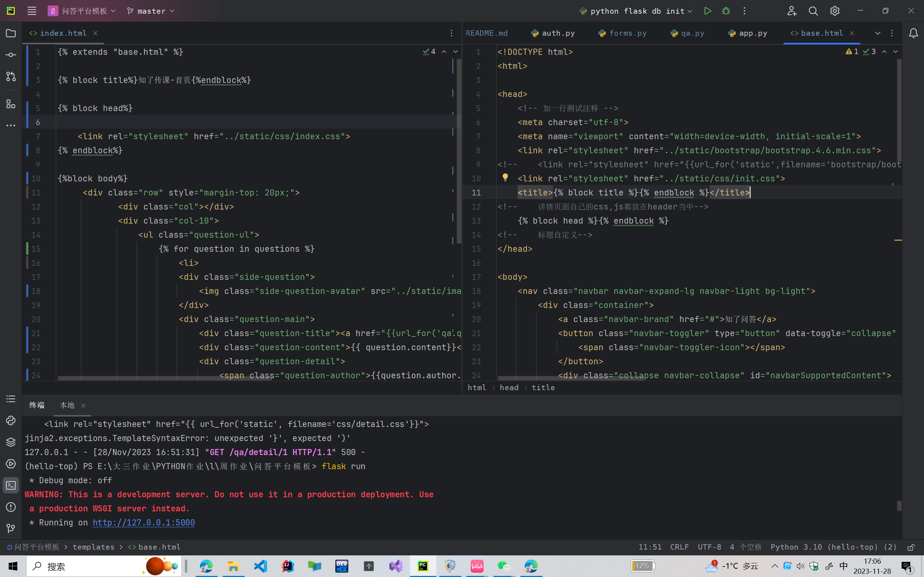This screenshot has height=577, width=924.
Task: Click the yellow lightbulb intention icon
Action: [505, 177]
